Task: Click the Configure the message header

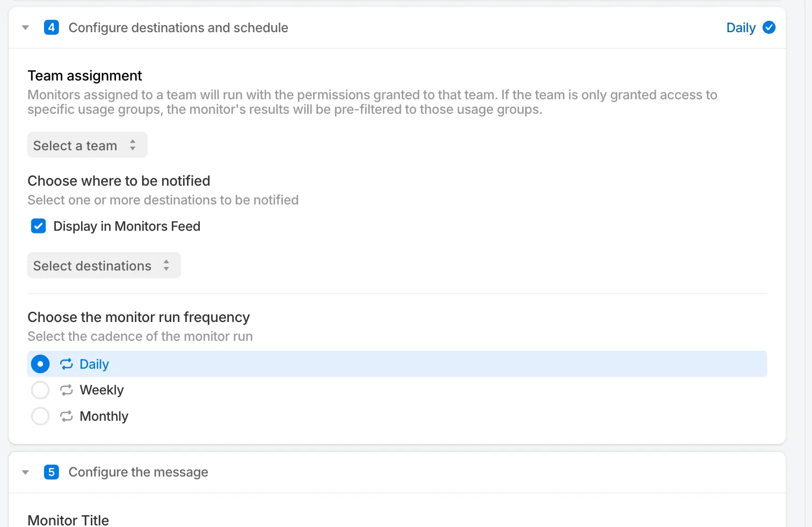Action: (x=138, y=472)
